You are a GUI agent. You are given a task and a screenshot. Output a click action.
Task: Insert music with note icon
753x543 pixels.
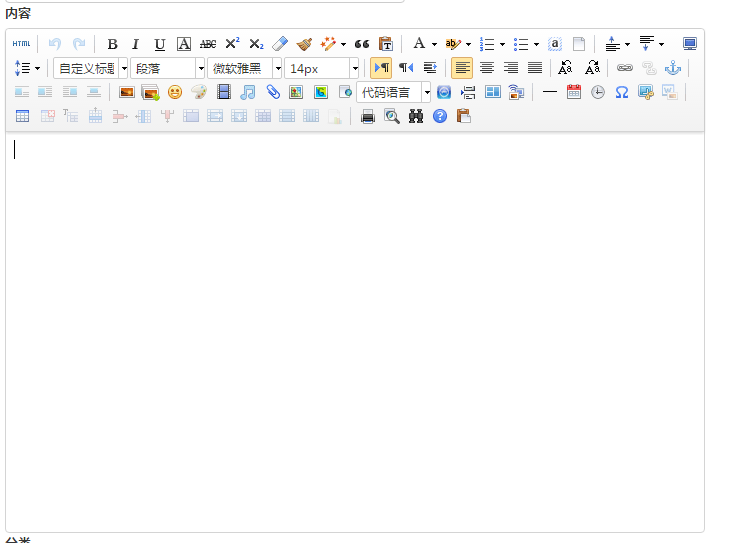pos(247,92)
